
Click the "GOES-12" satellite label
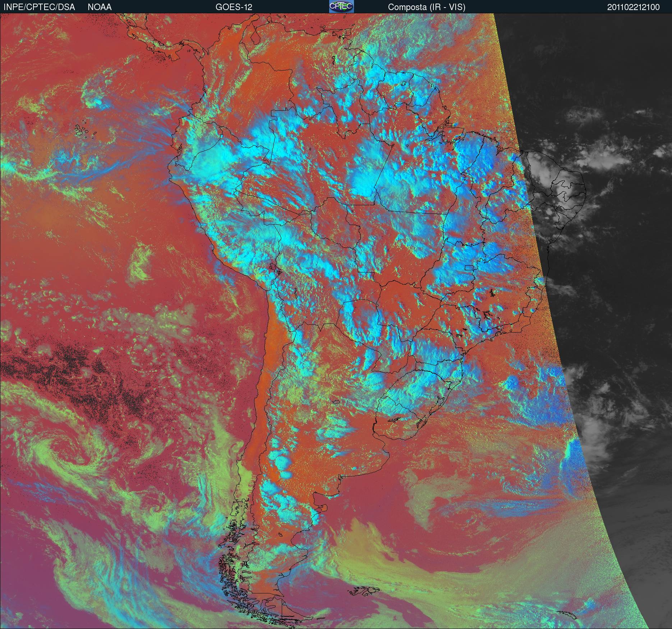pos(234,7)
